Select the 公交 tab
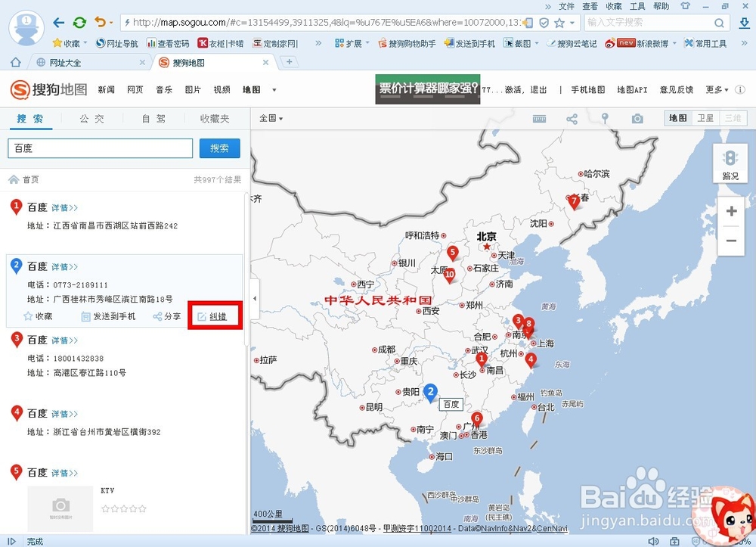The height and width of the screenshot is (547, 756). (91, 119)
